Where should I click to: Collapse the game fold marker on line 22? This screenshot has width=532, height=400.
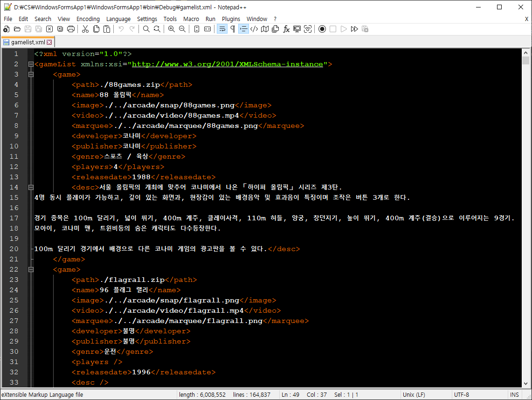tap(31, 269)
